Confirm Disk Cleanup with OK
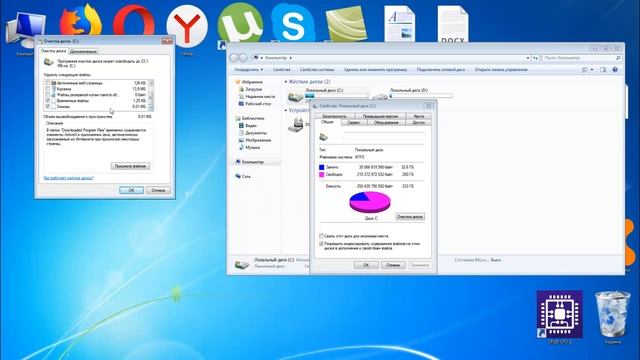640x360 pixels. point(131,190)
